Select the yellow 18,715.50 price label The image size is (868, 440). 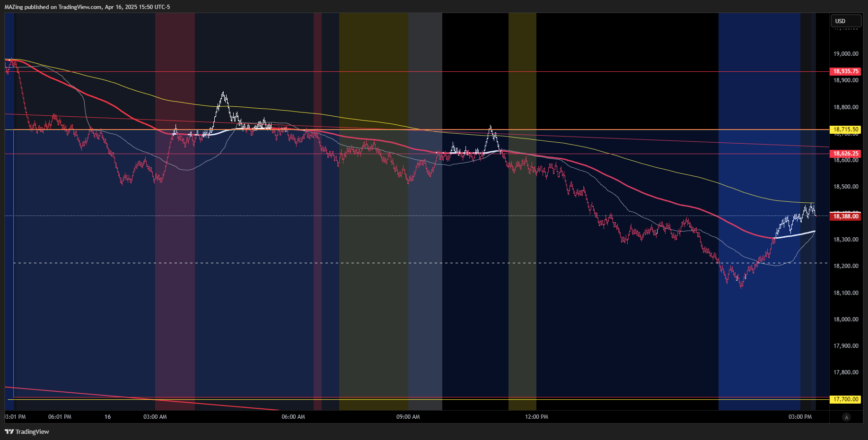point(845,129)
